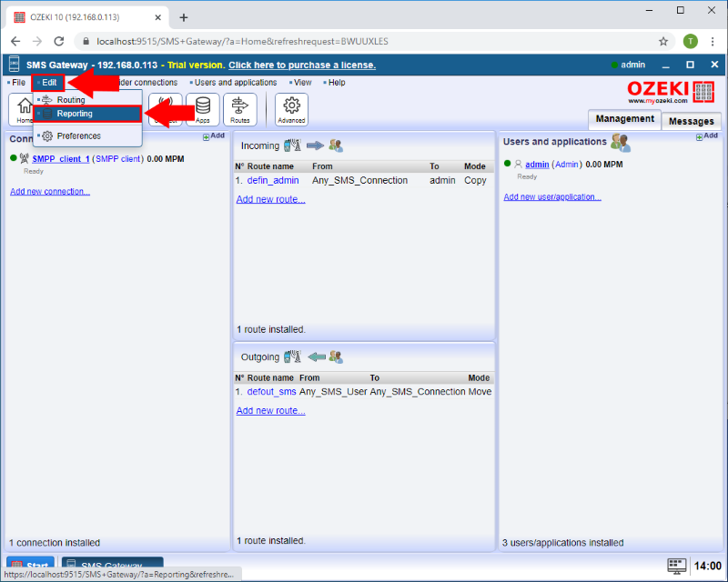The height and width of the screenshot is (582, 728).
Task: Choose Routing in the Edit dropdown
Action: click(71, 100)
